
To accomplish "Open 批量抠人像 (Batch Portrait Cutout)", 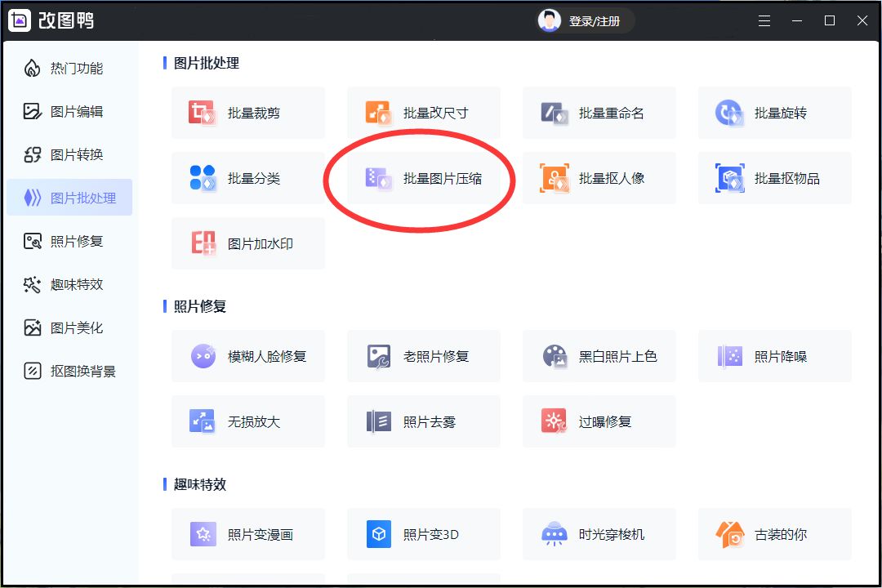I will point(599,178).
